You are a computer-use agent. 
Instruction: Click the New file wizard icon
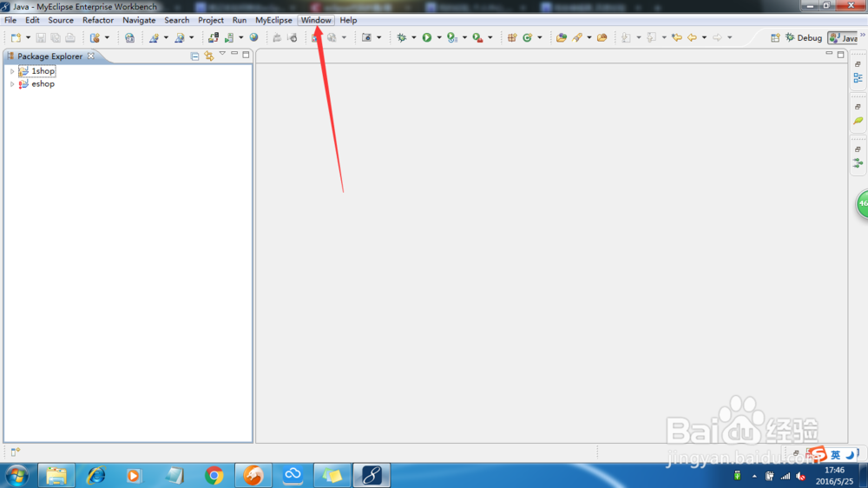16,37
